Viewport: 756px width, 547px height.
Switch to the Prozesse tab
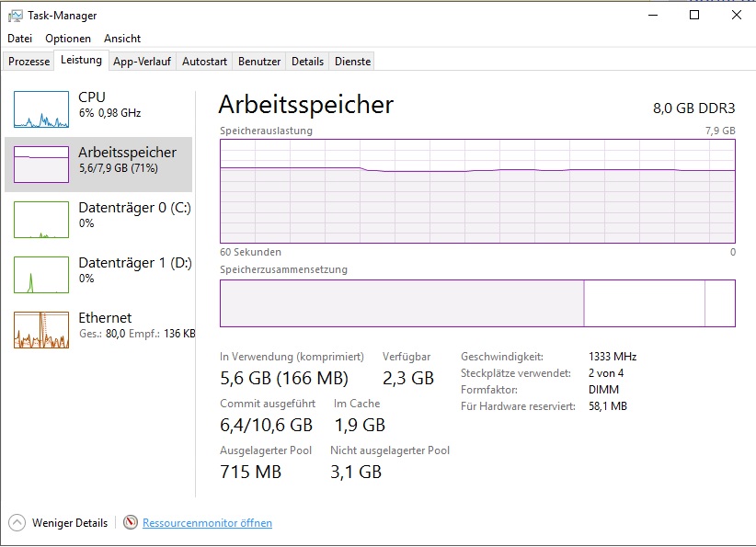point(29,62)
